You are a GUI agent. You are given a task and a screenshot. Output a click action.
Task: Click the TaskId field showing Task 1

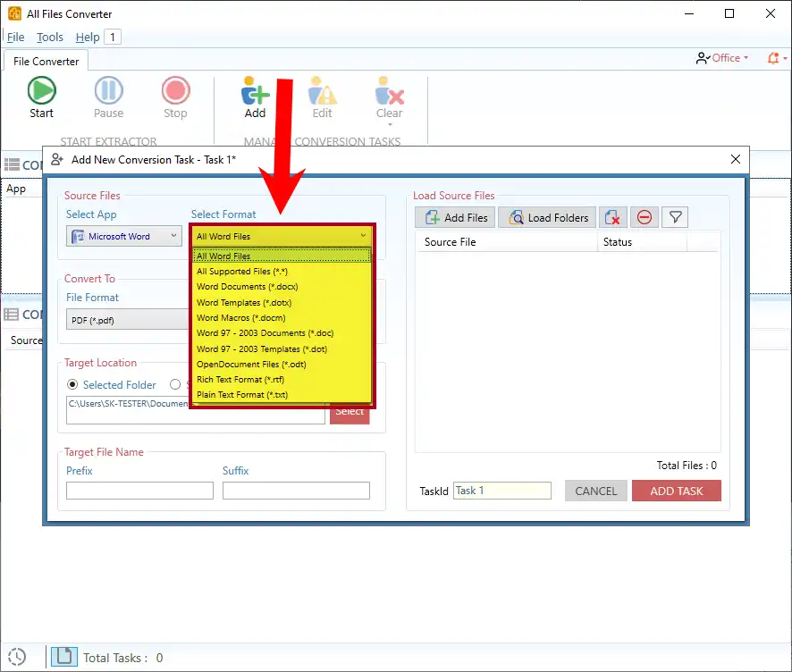(502, 491)
